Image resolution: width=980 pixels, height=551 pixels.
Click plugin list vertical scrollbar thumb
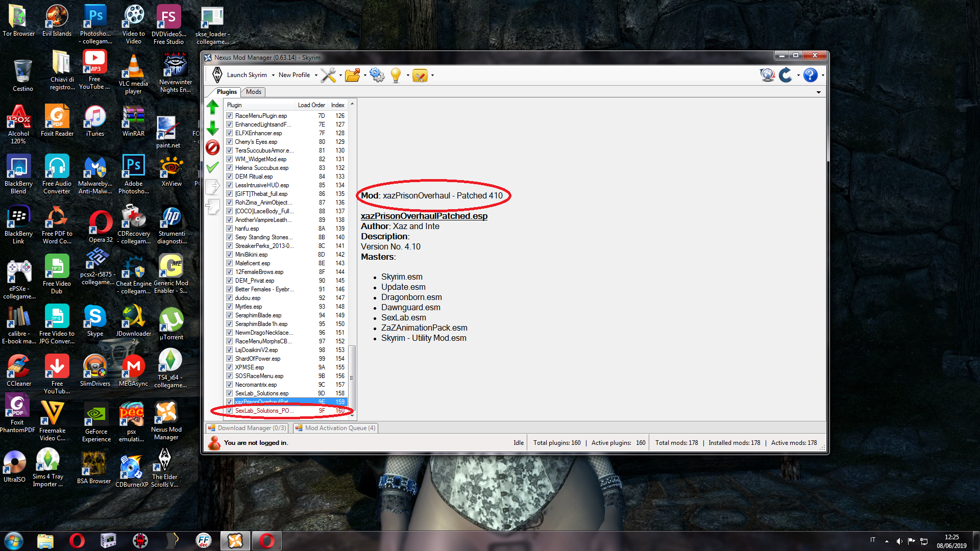tap(352, 378)
